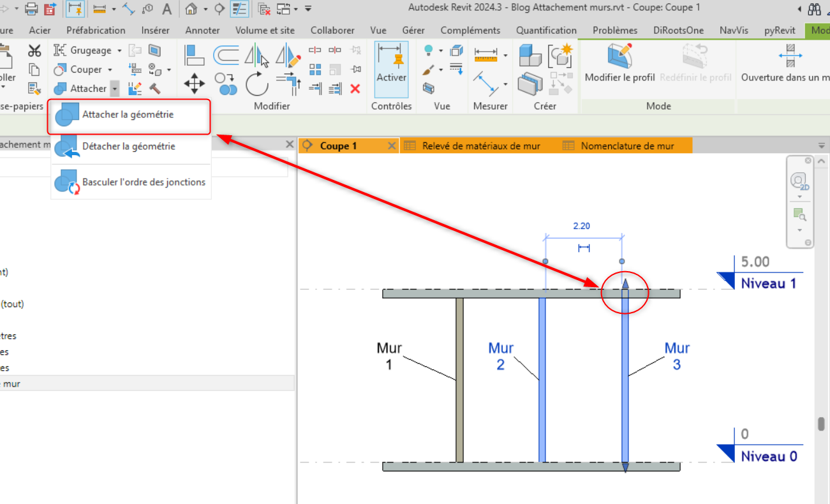Choose Basculer l'ordre des jonctions entry
Screen dimensions: 830x504
pyautogui.click(x=130, y=182)
